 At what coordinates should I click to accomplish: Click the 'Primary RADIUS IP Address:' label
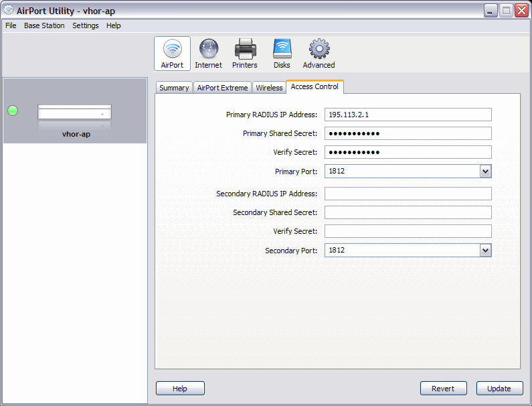point(272,115)
